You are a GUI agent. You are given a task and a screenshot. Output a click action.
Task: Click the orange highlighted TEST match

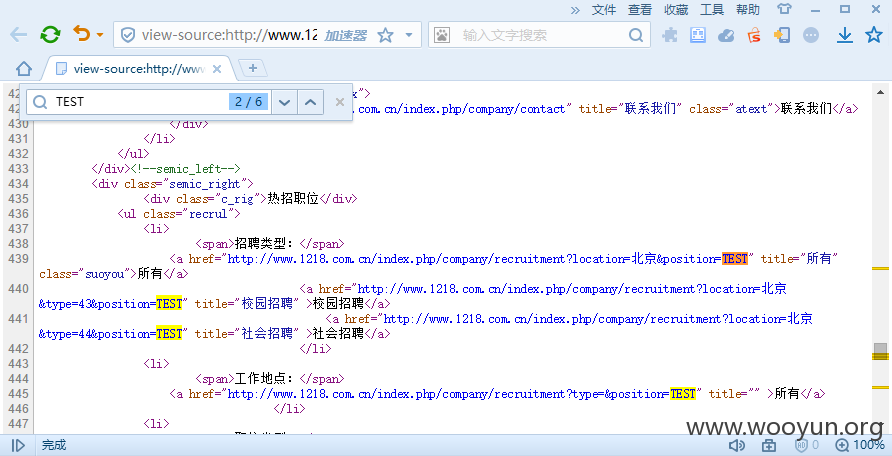tap(735, 259)
